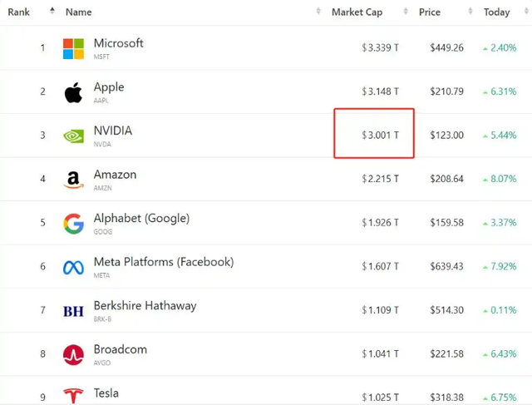This screenshot has width=532, height=405.
Task: Click the red Tesla T logo
Action: pyautogui.click(x=73, y=396)
